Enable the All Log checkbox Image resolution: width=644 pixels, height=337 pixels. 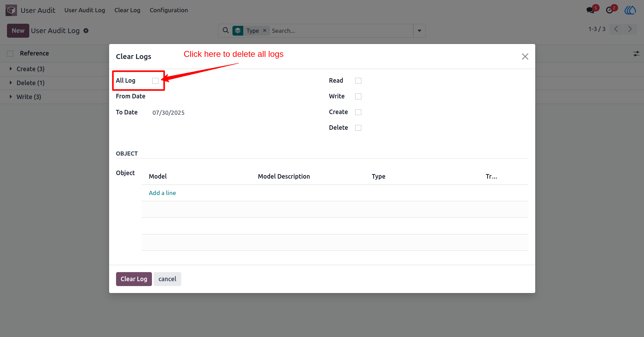(155, 81)
